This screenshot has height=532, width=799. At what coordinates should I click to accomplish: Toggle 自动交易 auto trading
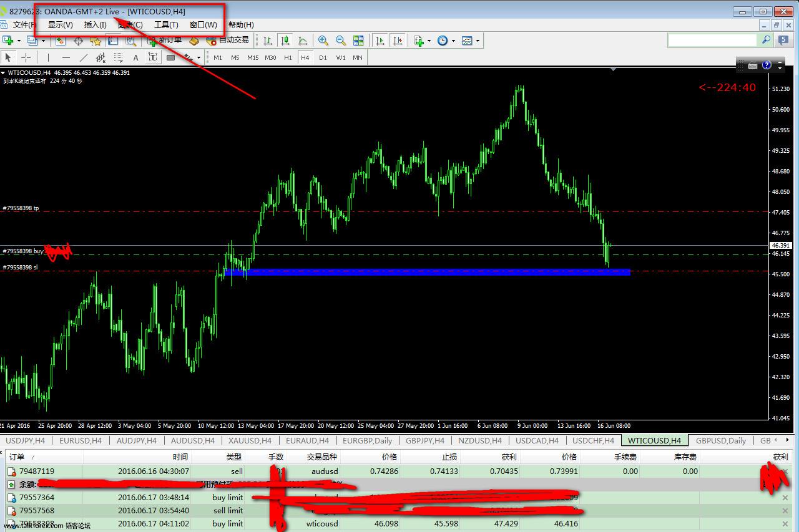pyautogui.click(x=227, y=41)
